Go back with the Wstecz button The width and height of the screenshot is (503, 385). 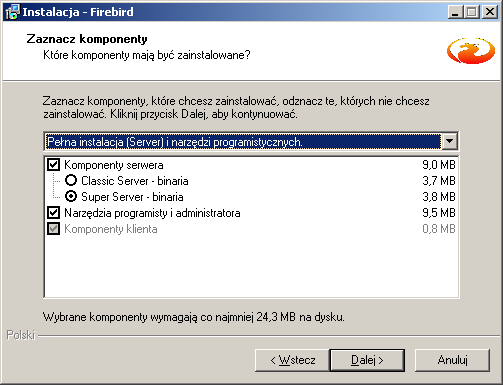(x=292, y=360)
